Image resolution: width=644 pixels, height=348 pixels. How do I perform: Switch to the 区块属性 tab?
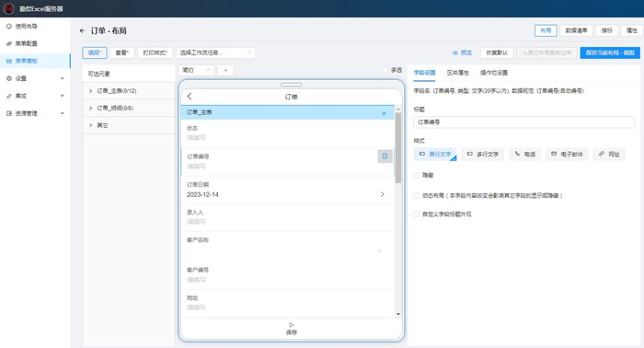pos(457,73)
